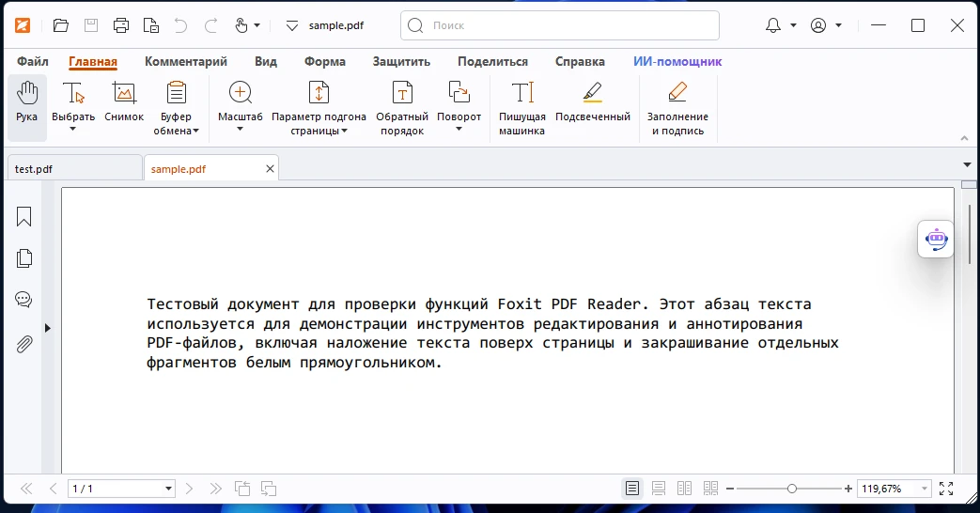Open the Поделиться ribbon tab

[x=492, y=61]
